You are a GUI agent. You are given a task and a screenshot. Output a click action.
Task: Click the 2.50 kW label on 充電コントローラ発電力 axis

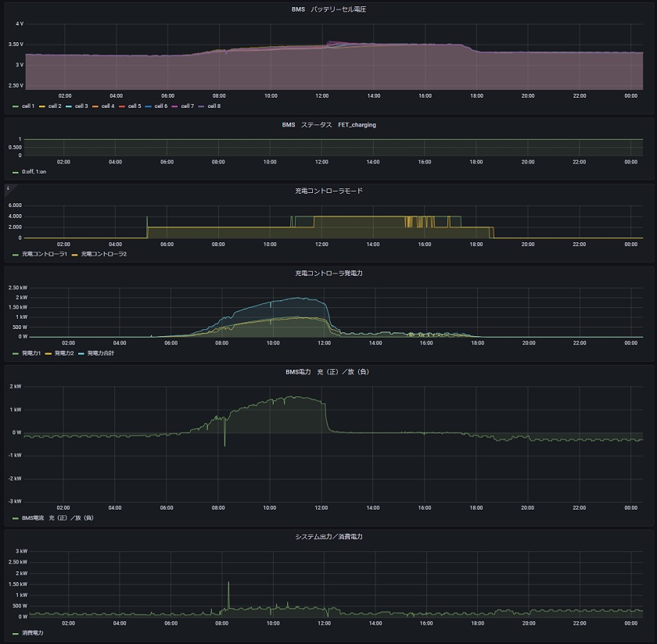point(17,288)
